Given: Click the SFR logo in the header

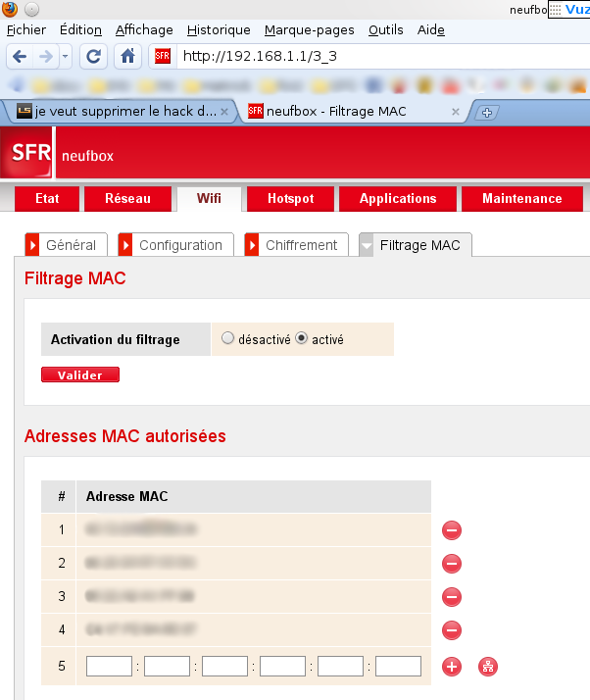Looking at the screenshot, I should click(x=26, y=152).
